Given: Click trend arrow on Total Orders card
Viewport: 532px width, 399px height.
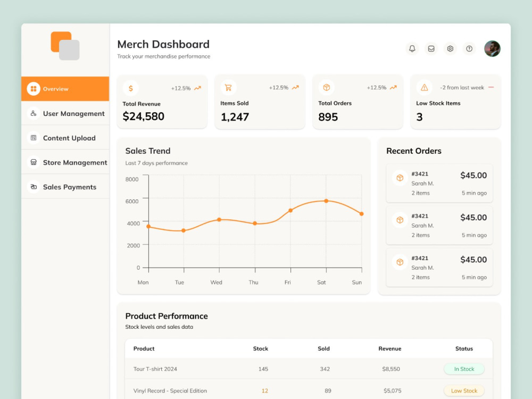Looking at the screenshot, I should click(393, 88).
